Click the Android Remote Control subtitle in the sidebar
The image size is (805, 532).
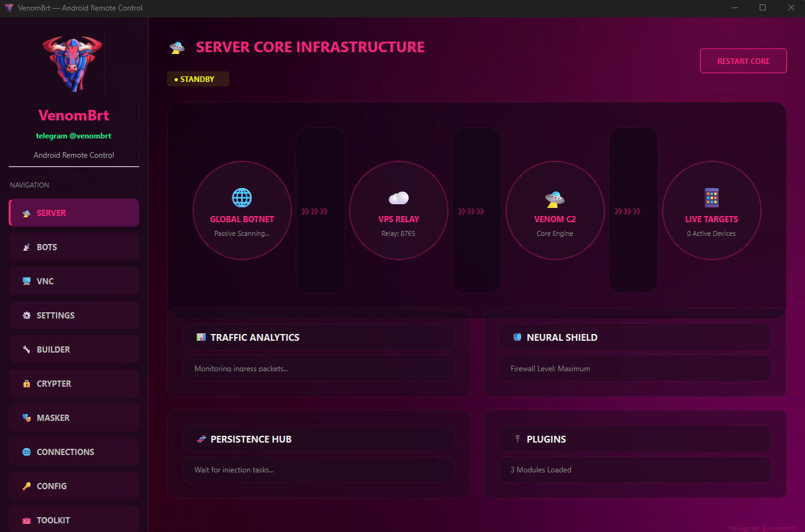pos(74,155)
